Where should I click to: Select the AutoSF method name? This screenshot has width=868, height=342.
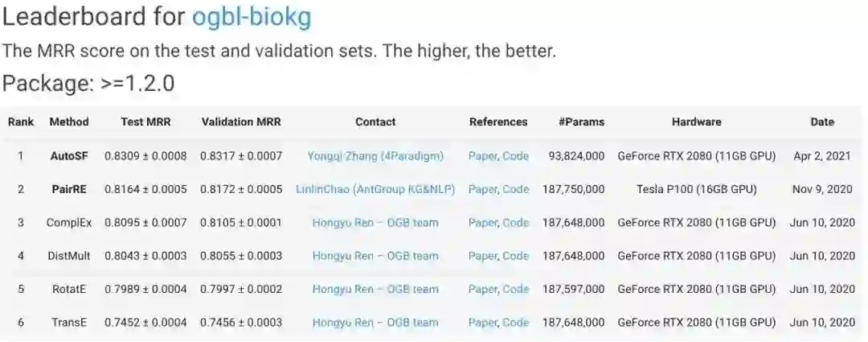(x=68, y=156)
